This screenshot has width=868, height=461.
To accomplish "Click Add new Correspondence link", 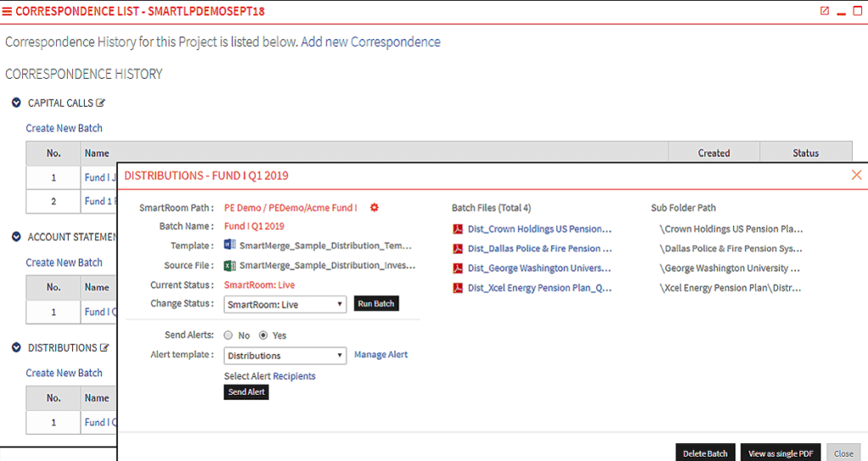I will point(371,42).
